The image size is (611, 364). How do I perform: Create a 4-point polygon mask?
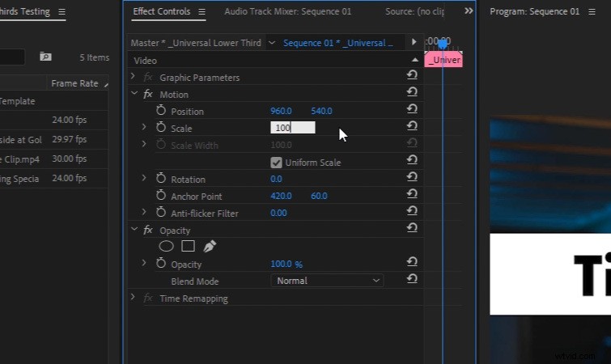point(189,246)
